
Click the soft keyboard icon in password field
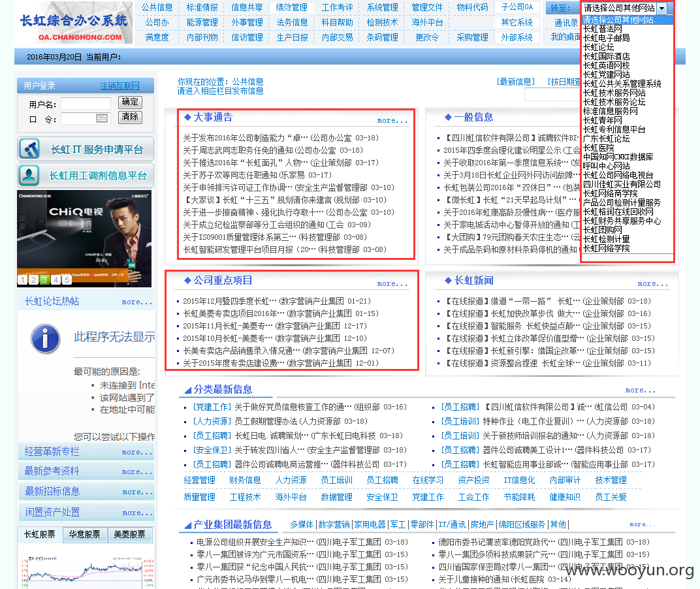pyautogui.click(x=102, y=118)
